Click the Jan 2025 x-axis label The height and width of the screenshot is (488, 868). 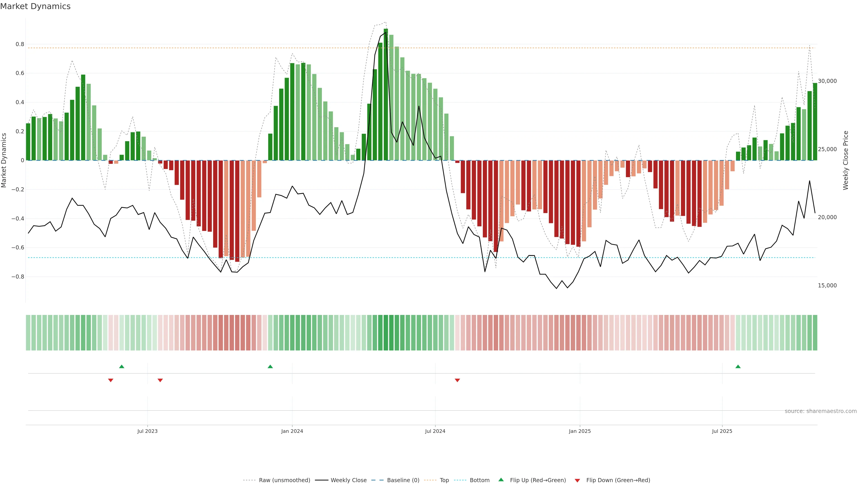pyautogui.click(x=580, y=431)
